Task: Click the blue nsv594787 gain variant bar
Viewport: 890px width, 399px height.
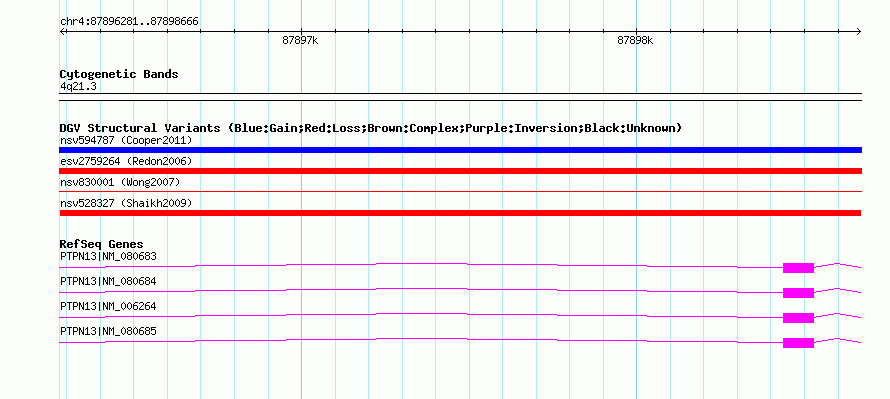Action: click(460, 150)
